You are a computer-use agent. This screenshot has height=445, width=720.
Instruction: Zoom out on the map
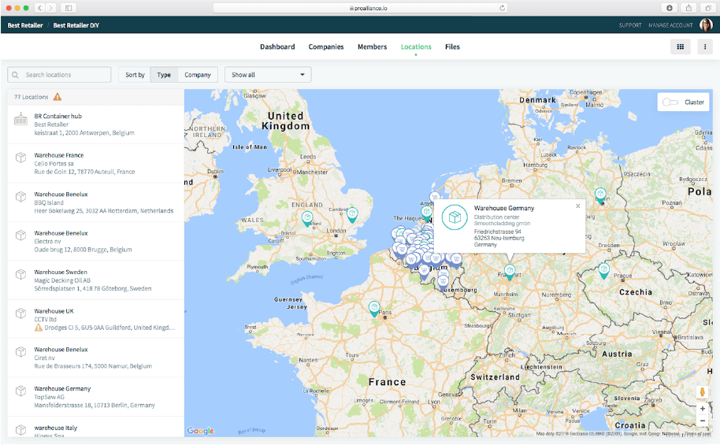(702, 420)
